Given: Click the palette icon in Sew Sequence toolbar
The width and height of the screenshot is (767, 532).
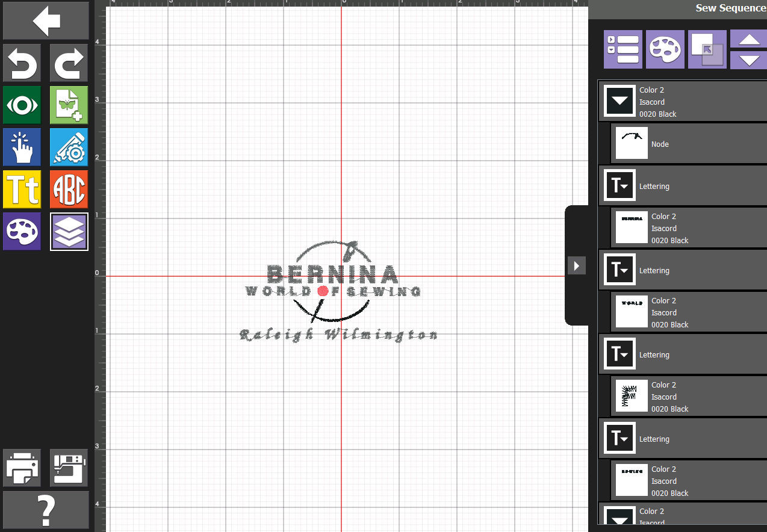Looking at the screenshot, I should [665, 49].
